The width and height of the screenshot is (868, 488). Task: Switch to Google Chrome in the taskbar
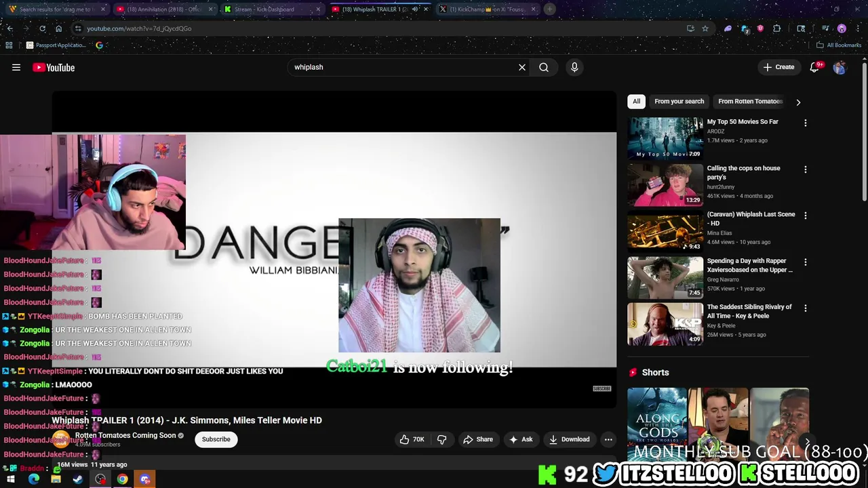122,479
